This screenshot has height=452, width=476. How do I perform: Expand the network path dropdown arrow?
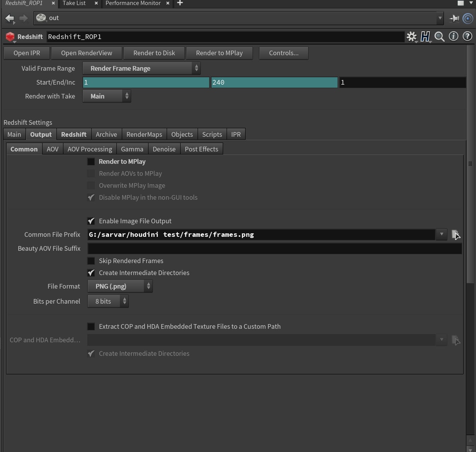[440, 18]
